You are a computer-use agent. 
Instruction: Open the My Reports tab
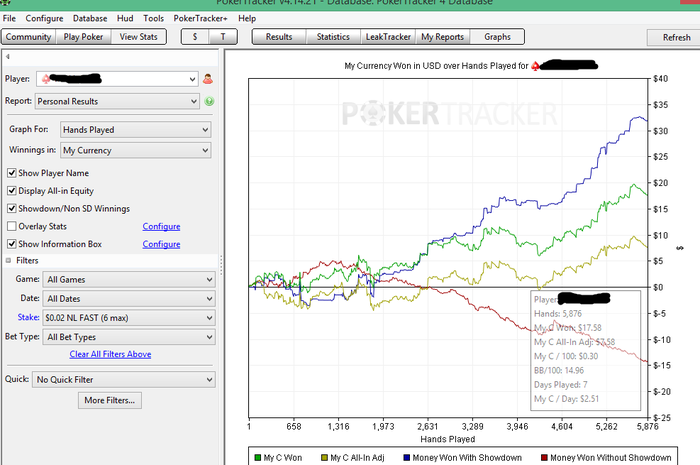[443, 37]
